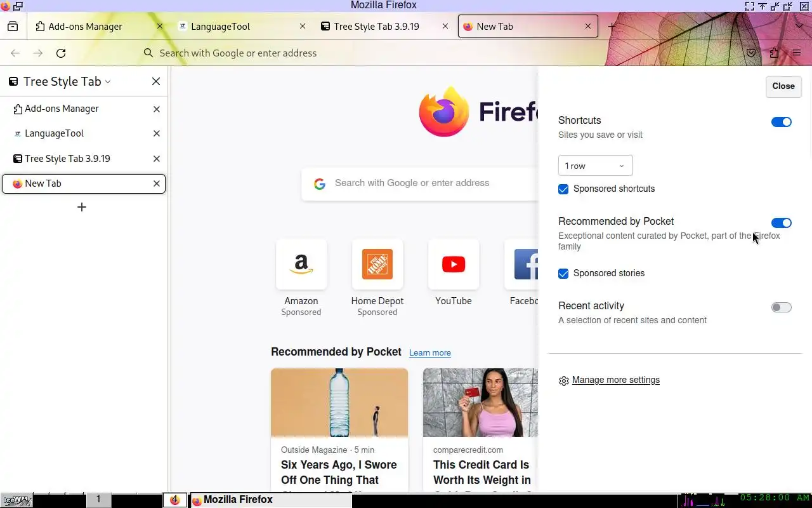Toggle Recommended by Pocket switch
The height and width of the screenshot is (508, 812).
tap(782, 223)
